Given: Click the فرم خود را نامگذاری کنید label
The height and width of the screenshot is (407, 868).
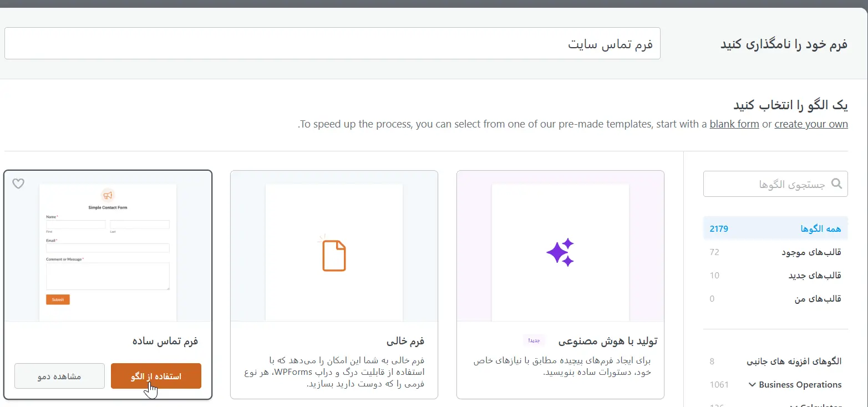Looking at the screenshot, I should tap(784, 44).
